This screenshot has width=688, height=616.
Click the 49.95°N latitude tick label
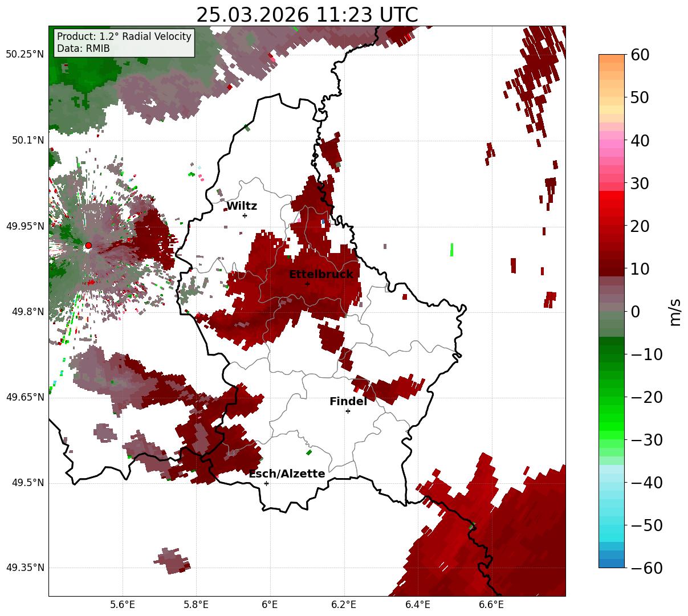click(25, 226)
